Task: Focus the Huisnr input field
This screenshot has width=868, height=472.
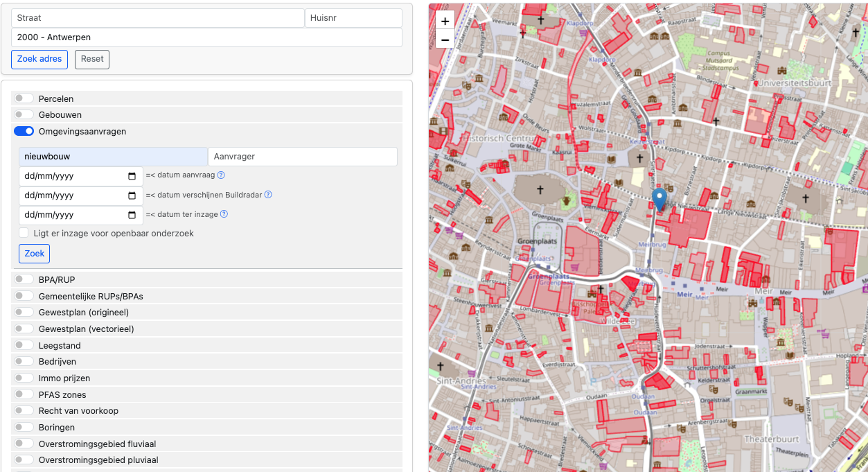Action: point(353,18)
